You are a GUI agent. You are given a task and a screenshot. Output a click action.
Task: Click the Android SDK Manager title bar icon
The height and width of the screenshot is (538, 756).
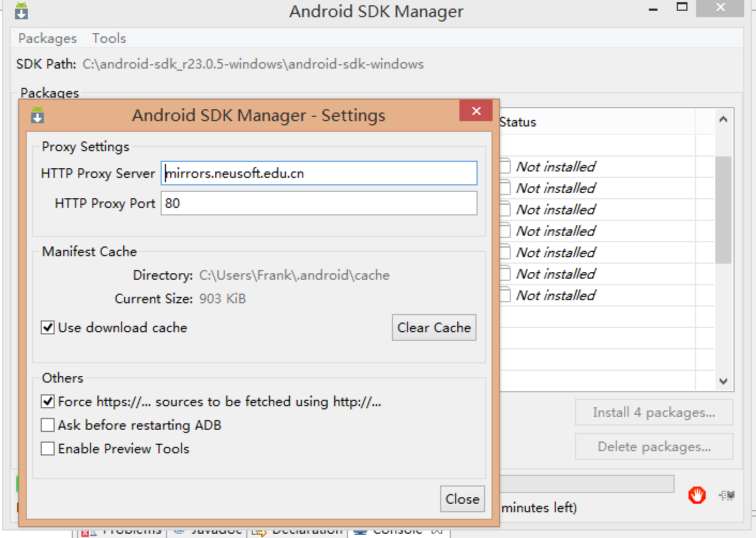pyautogui.click(x=21, y=10)
